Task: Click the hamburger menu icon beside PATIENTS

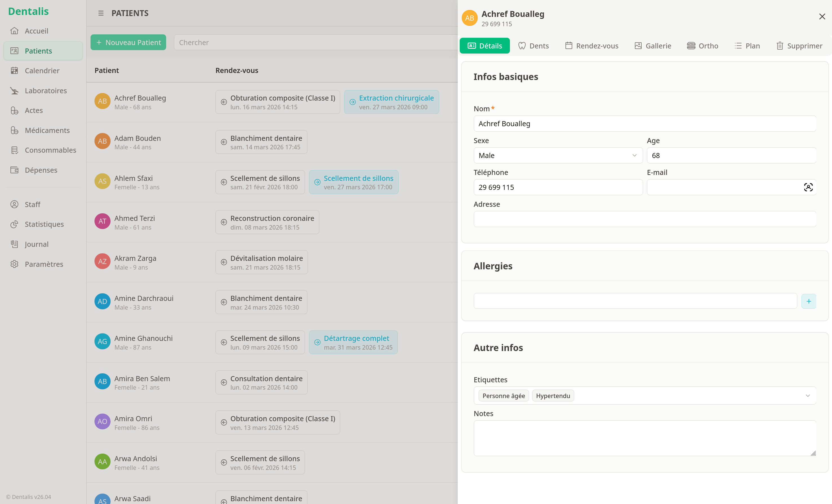Action: 101,13
